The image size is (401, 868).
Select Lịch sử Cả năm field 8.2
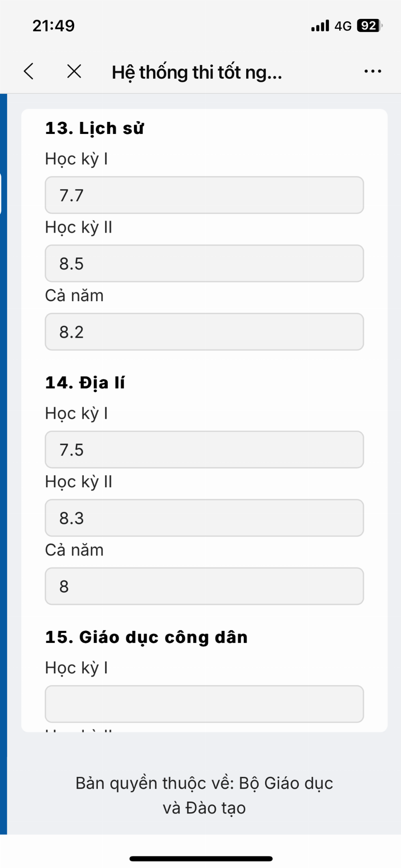[204, 332]
